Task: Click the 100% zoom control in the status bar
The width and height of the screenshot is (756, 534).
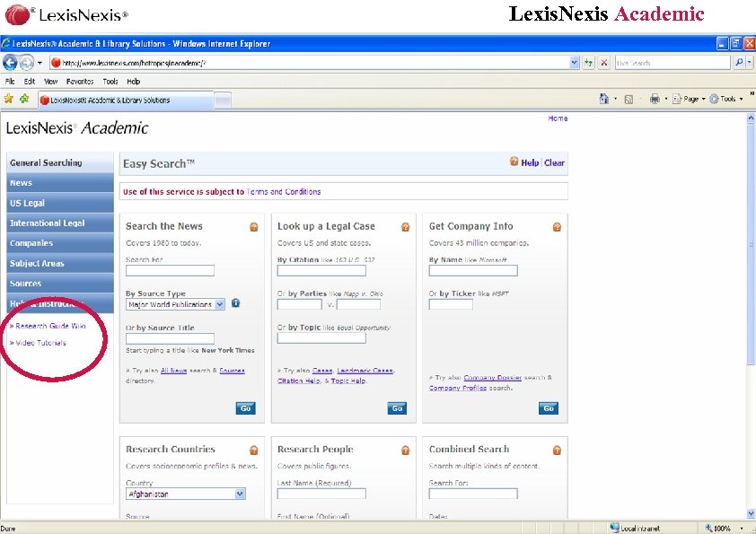Action: click(717, 528)
